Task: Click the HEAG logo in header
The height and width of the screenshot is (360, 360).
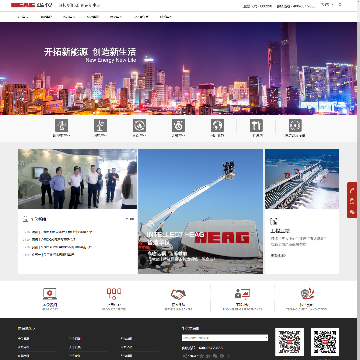Action: [x=23, y=5]
